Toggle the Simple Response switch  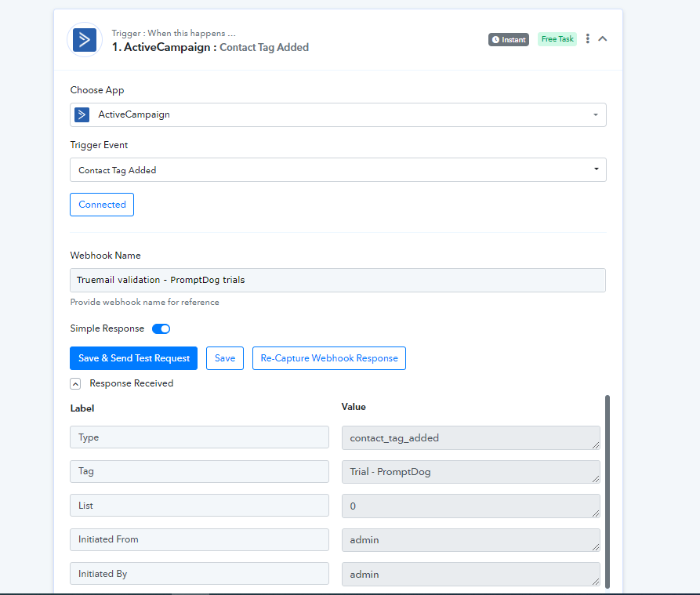coord(161,329)
